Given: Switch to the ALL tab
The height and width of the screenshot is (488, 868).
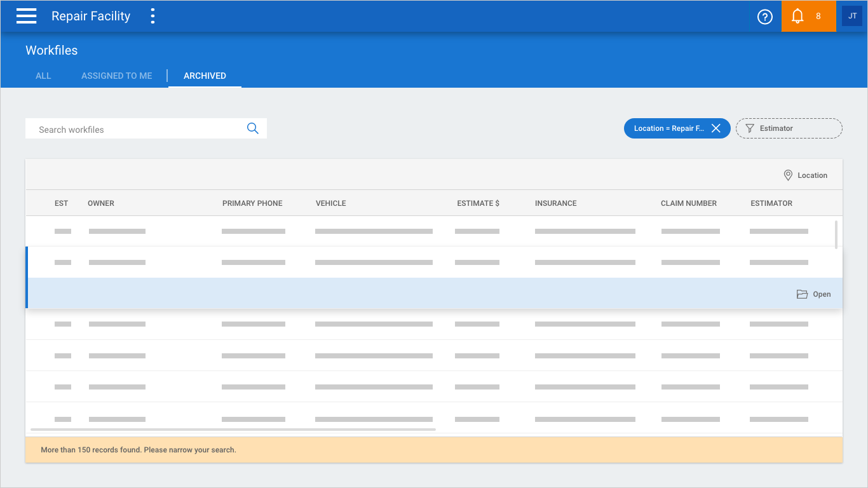Looking at the screenshot, I should 43,76.
